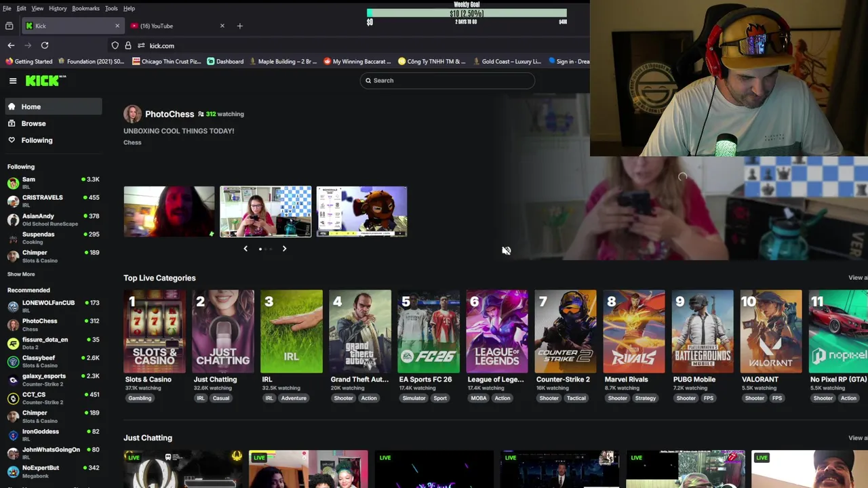Click PhotoChess streamer avatar in featured header

click(132, 114)
